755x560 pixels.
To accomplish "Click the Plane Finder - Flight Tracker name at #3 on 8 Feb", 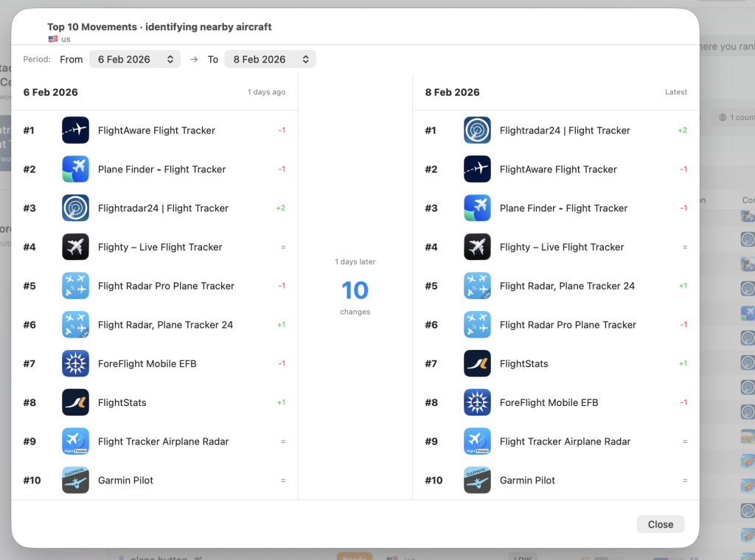I will [x=563, y=209].
